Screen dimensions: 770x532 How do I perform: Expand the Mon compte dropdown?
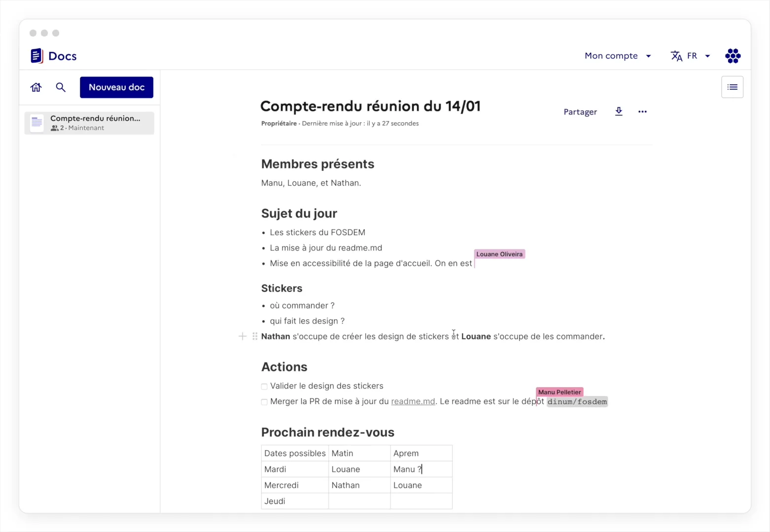point(618,56)
